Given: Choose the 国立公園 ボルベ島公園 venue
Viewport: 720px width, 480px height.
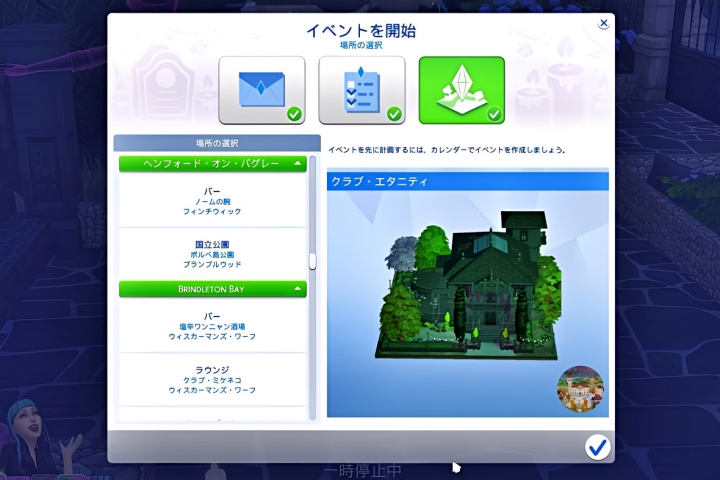Looking at the screenshot, I should [212, 254].
